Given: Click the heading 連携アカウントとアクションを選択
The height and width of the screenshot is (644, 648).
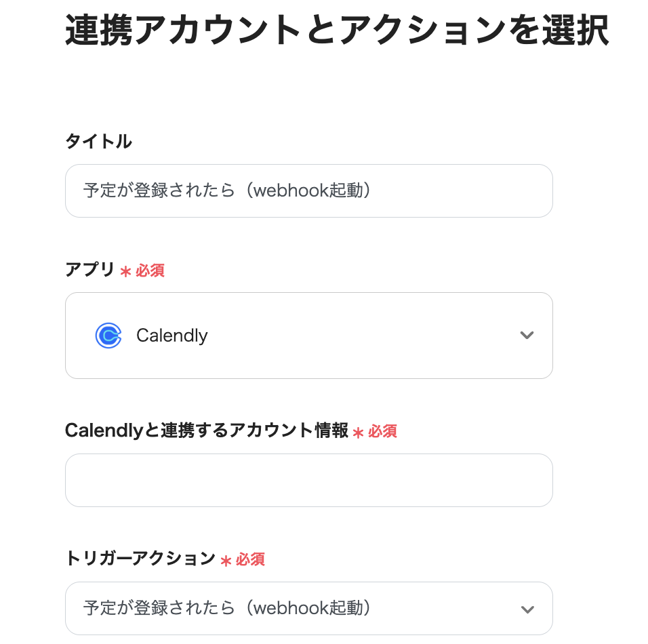Looking at the screenshot, I should pos(337,32).
